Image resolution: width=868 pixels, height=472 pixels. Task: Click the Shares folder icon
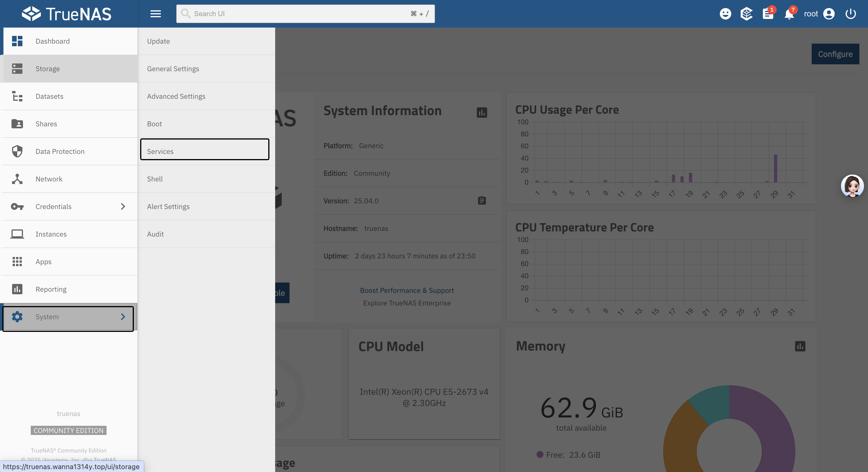tap(17, 124)
